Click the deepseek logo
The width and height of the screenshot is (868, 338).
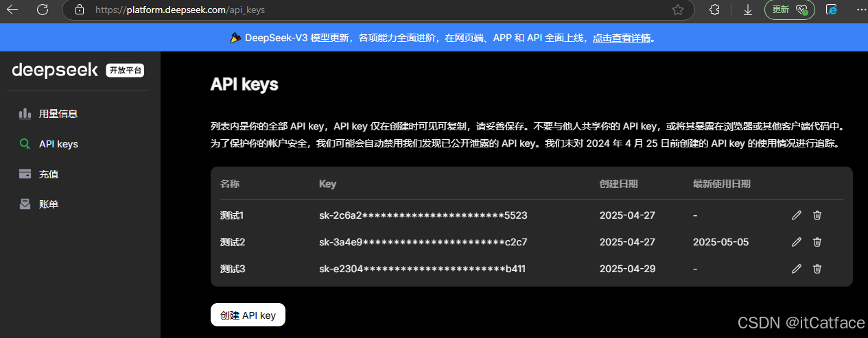[x=56, y=70]
